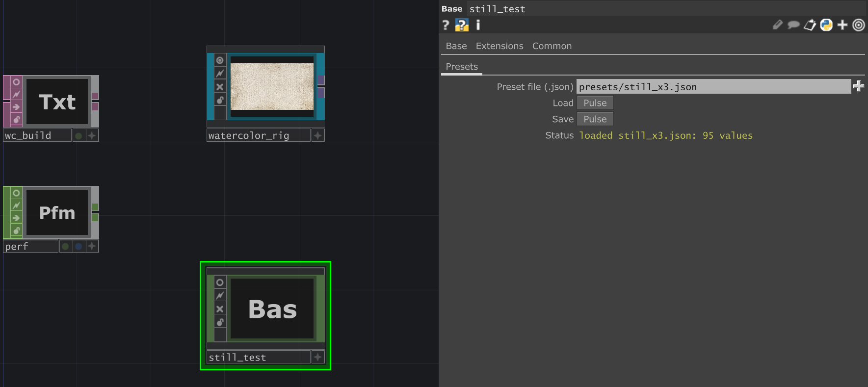868x387 pixels.
Task: Pulse the Save preset button
Action: [595, 119]
